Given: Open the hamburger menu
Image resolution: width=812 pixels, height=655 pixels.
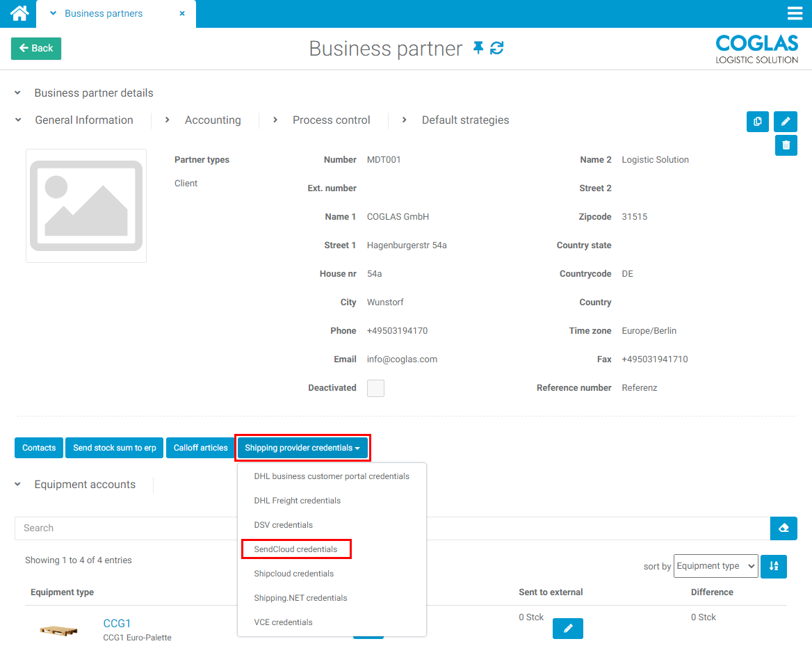Looking at the screenshot, I should [x=795, y=14].
